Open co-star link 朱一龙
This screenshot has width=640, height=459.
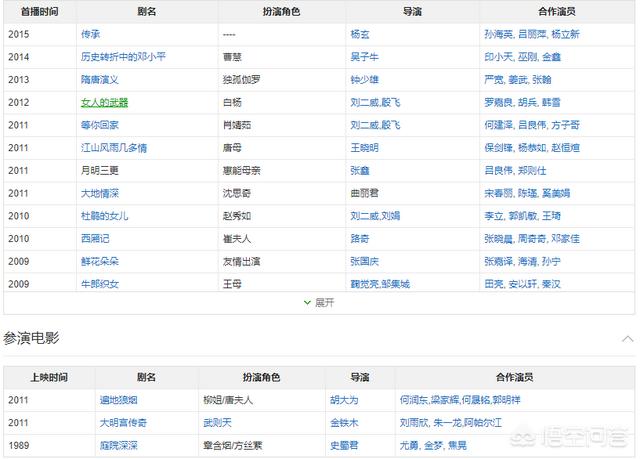coord(447,423)
